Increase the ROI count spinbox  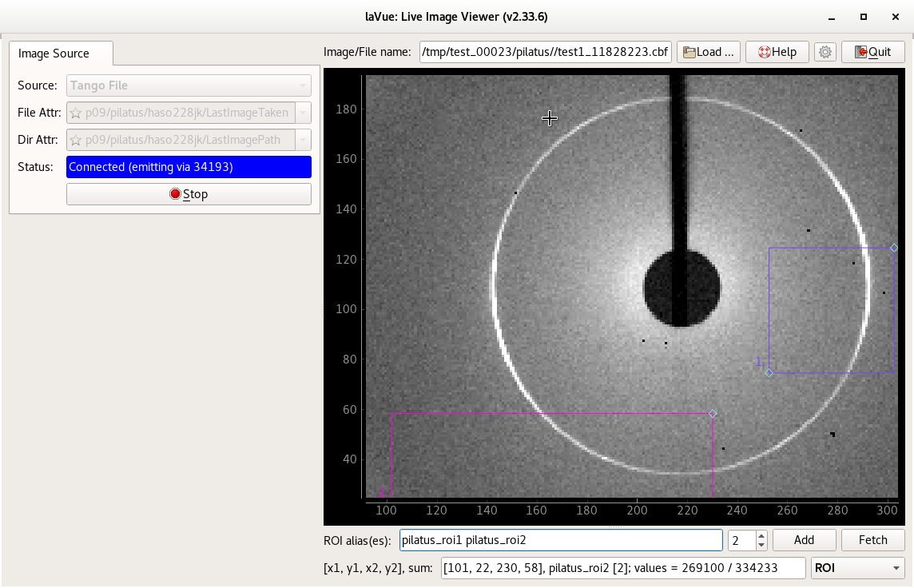coord(761,536)
